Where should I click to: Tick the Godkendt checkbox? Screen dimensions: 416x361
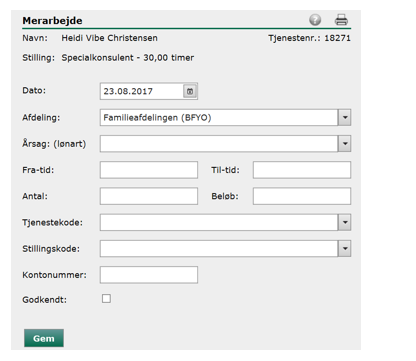tap(106, 299)
